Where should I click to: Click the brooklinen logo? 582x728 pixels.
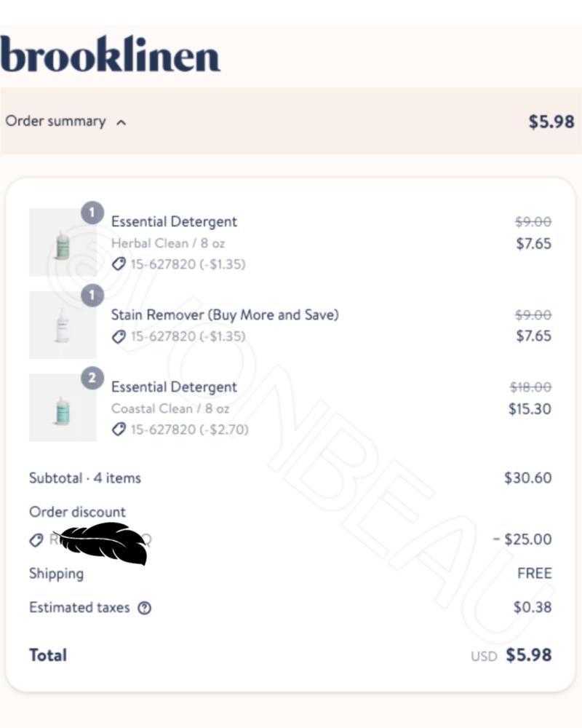click(110, 54)
